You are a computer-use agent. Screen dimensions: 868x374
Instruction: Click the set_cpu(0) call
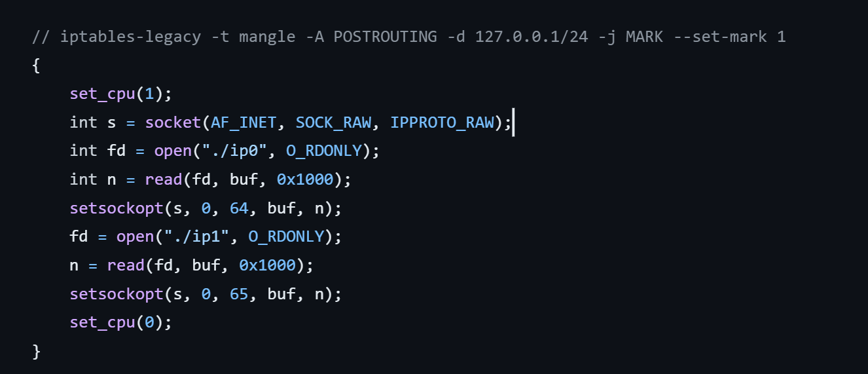[x=120, y=322]
